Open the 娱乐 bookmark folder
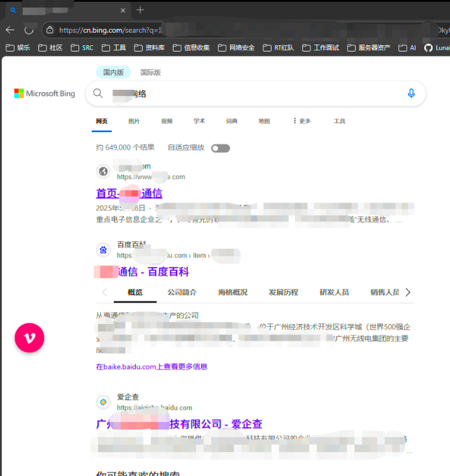This screenshot has height=476, width=450. [18, 48]
